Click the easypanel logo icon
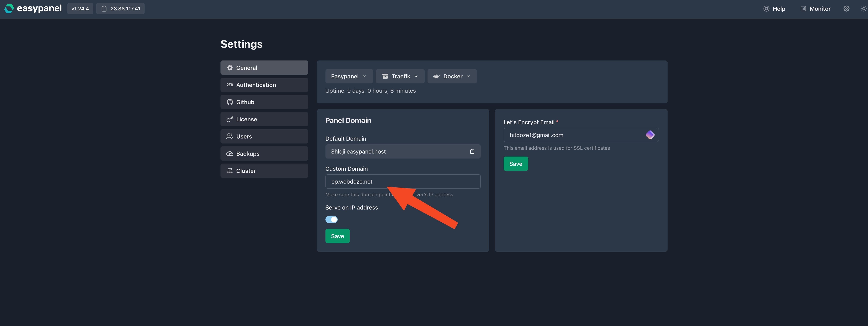 9,8
